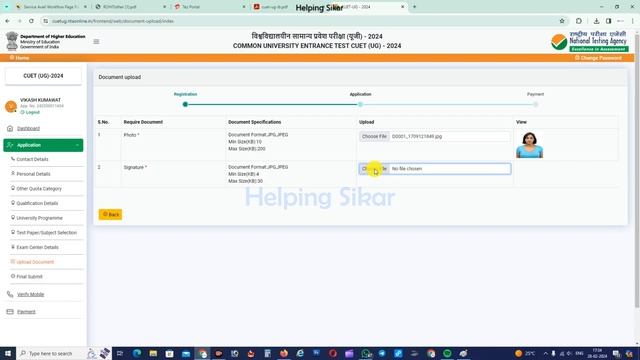Close the active CUET (UG) - 2024 tab
Viewport: 640px width, 360px height.
[x=402, y=7]
